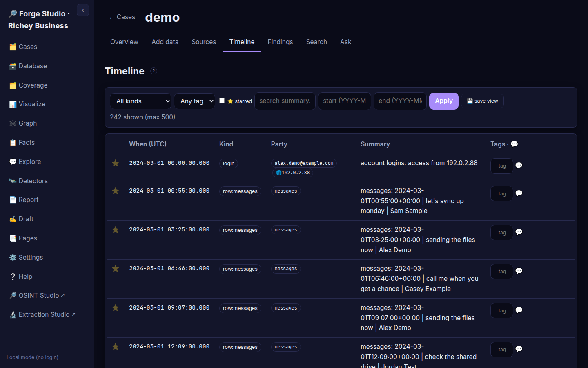Open Settings in the sidebar
This screenshot has height=368, width=588.
coord(47,257)
